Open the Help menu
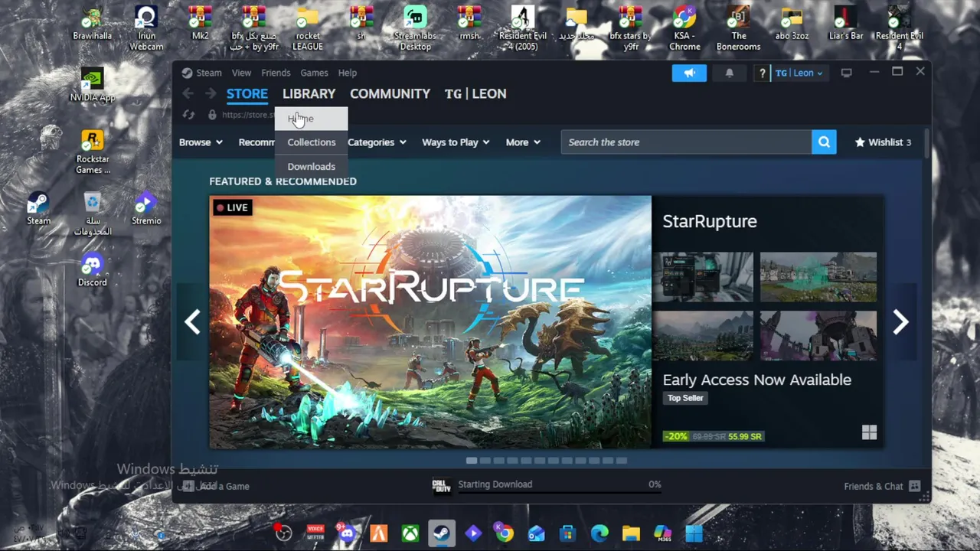The height and width of the screenshot is (551, 980). [x=348, y=73]
